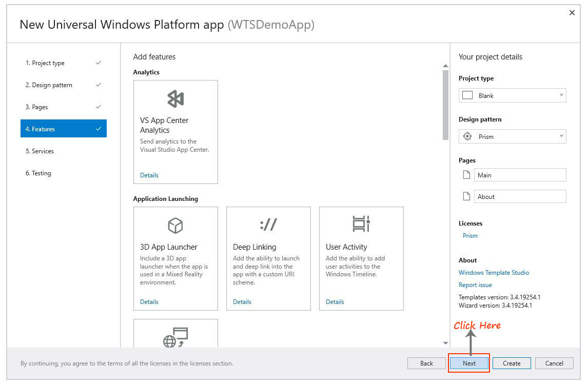Click the Cancel button
The image size is (588, 386).
point(554,363)
